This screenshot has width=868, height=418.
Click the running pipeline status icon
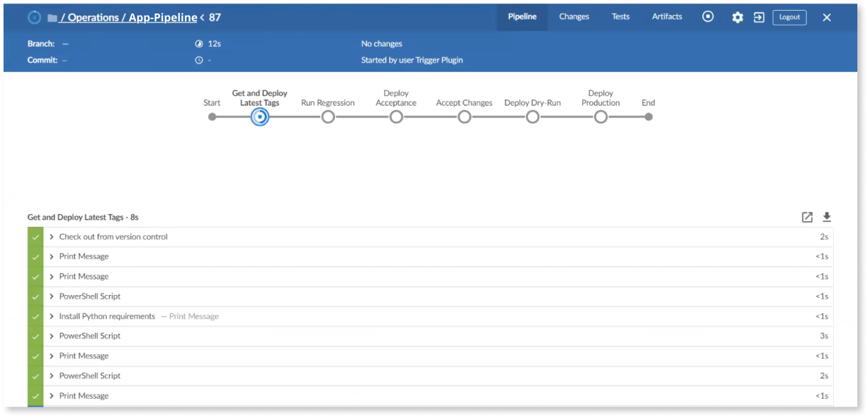click(x=34, y=18)
